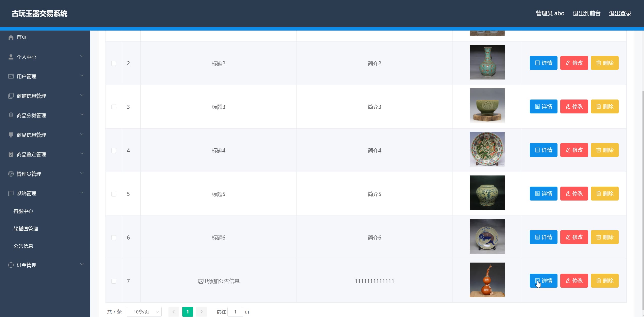The width and height of the screenshot is (644, 317).
Task: Click 删除 for 这里添加公告信息
Action: (x=605, y=281)
